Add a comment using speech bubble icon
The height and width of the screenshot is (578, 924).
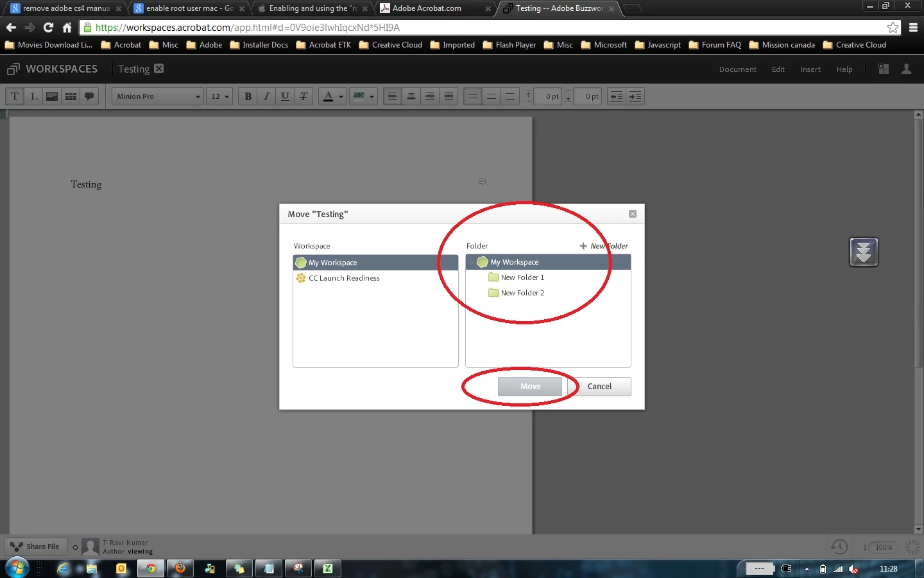pyautogui.click(x=89, y=96)
